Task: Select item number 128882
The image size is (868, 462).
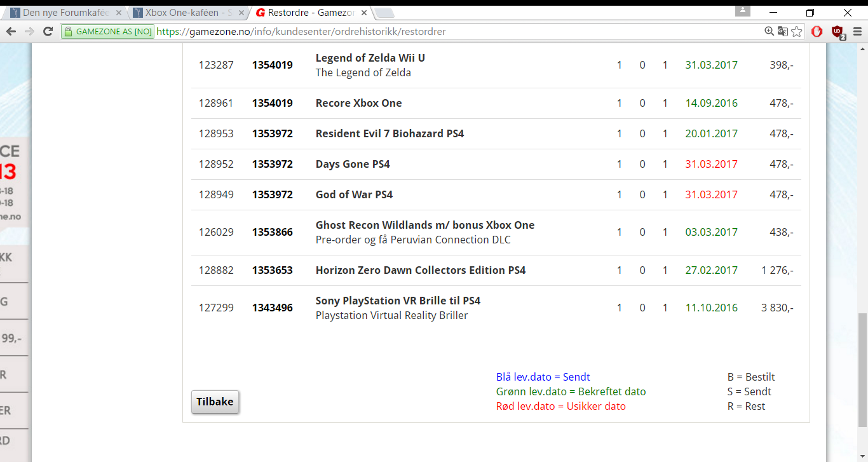Action: 216,270
